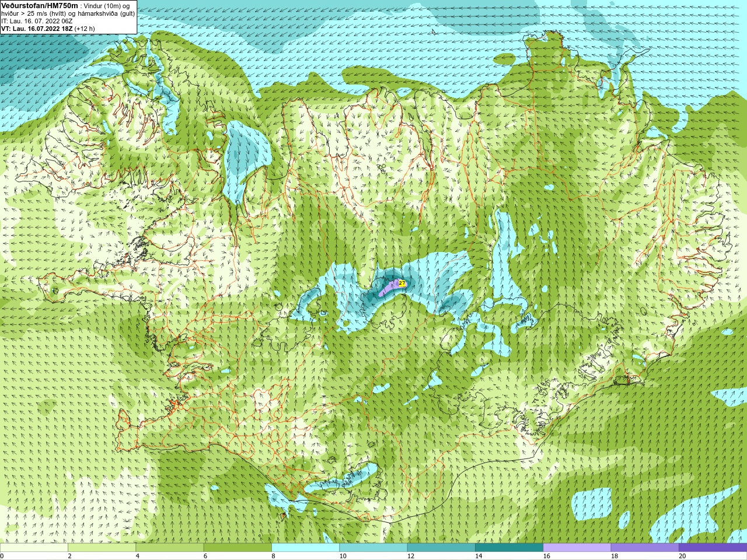
Task: Click the scale label 12
Action: [411, 556]
